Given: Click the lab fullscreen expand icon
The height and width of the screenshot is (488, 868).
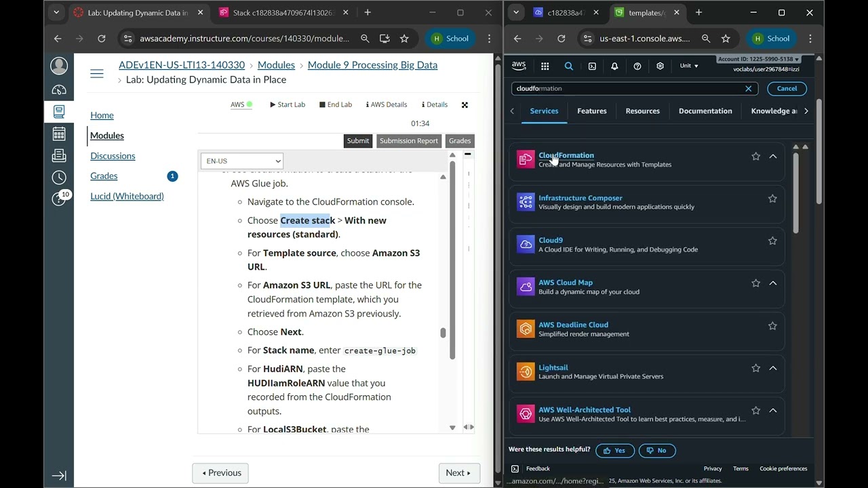Looking at the screenshot, I should point(465,105).
